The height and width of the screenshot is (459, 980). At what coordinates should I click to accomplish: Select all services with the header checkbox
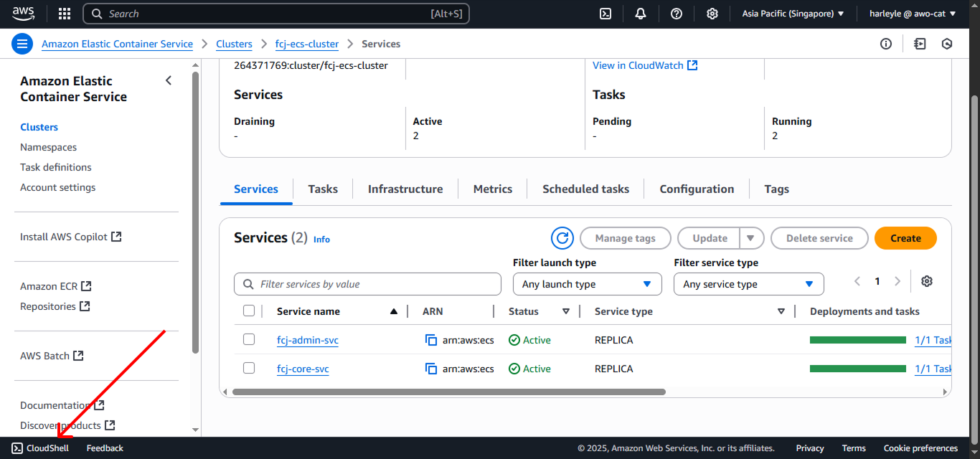click(249, 311)
